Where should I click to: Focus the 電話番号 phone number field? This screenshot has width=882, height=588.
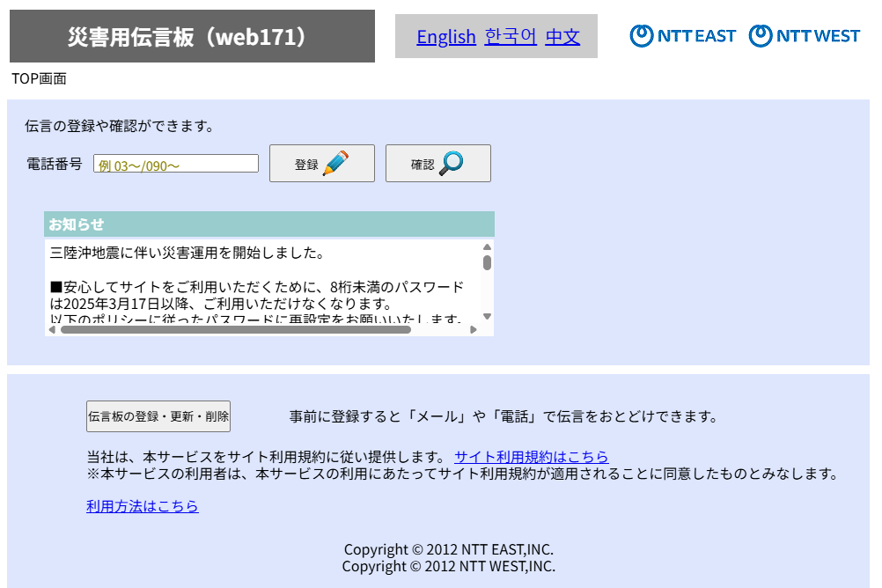pos(176,164)
